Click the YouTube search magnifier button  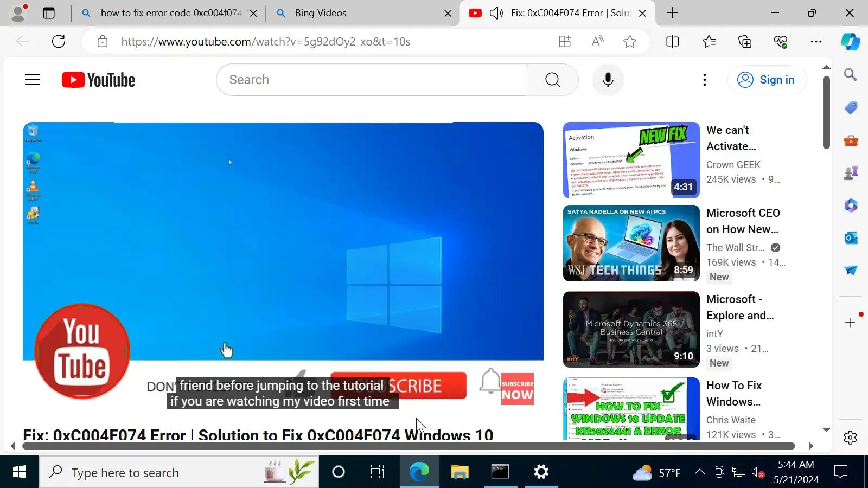pyautogui.click(x=552, y=80)
